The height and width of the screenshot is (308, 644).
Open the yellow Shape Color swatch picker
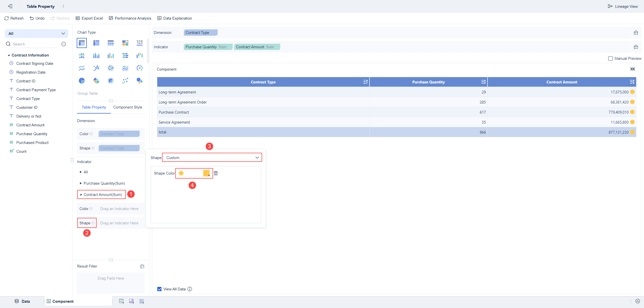206,173
